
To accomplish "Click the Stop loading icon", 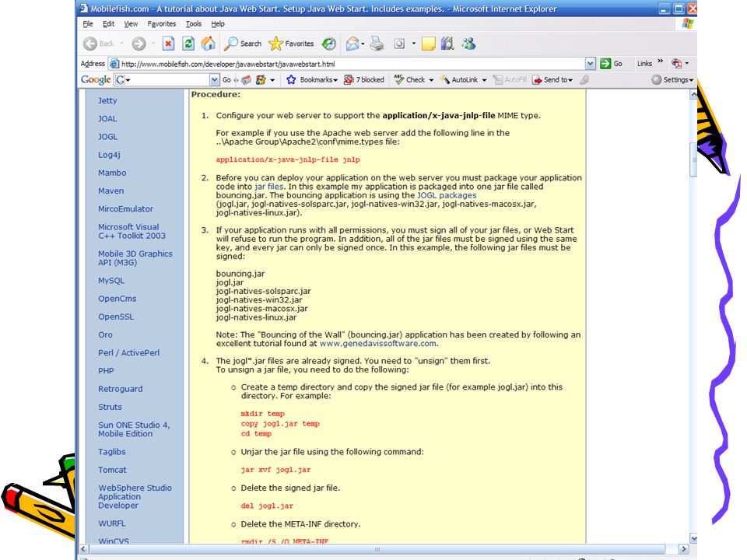I will tap(168, 44).
